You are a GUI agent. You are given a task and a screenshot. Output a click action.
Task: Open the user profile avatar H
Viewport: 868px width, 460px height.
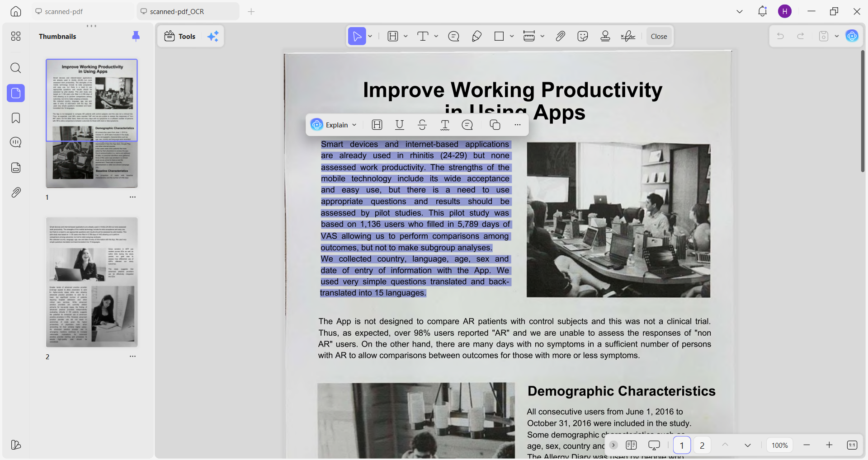[x=785, y=11]
